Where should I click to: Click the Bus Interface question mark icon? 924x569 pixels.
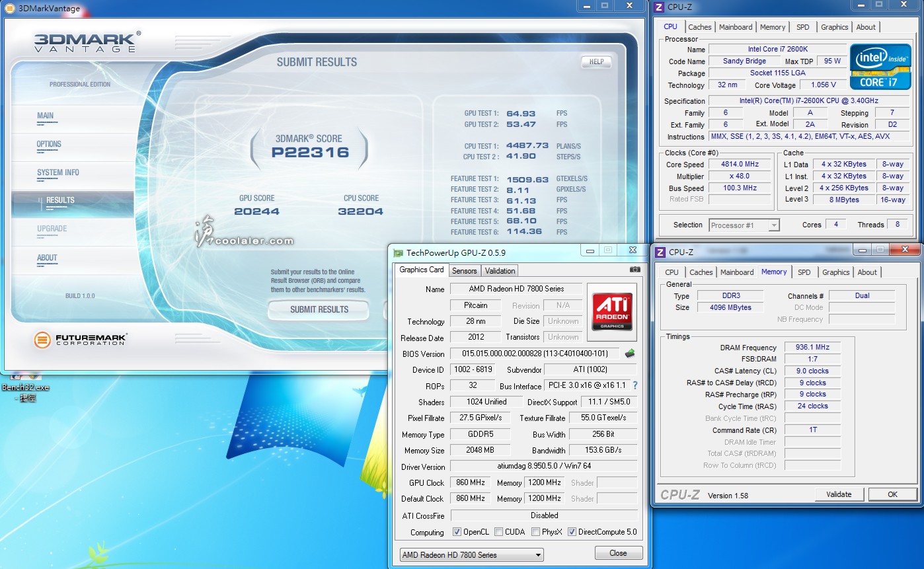[635, 385]
